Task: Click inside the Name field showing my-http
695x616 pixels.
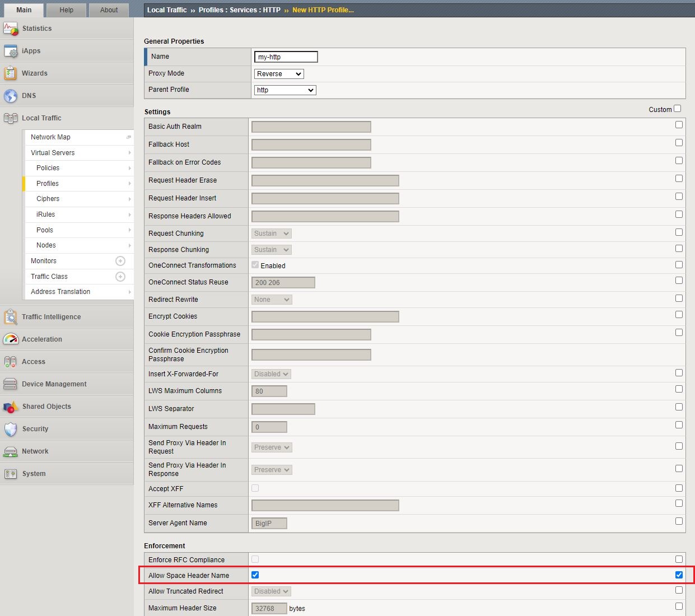Action: click(285, 57)
